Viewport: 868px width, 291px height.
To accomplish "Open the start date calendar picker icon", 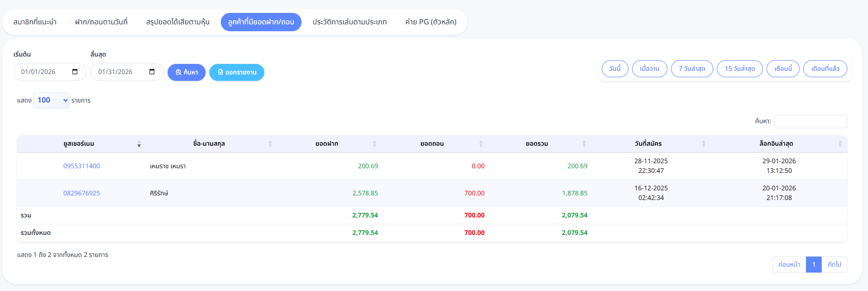I will [x=75, y=72].
